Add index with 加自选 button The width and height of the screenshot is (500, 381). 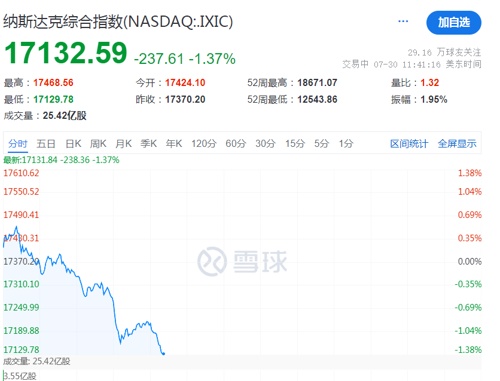454,23
